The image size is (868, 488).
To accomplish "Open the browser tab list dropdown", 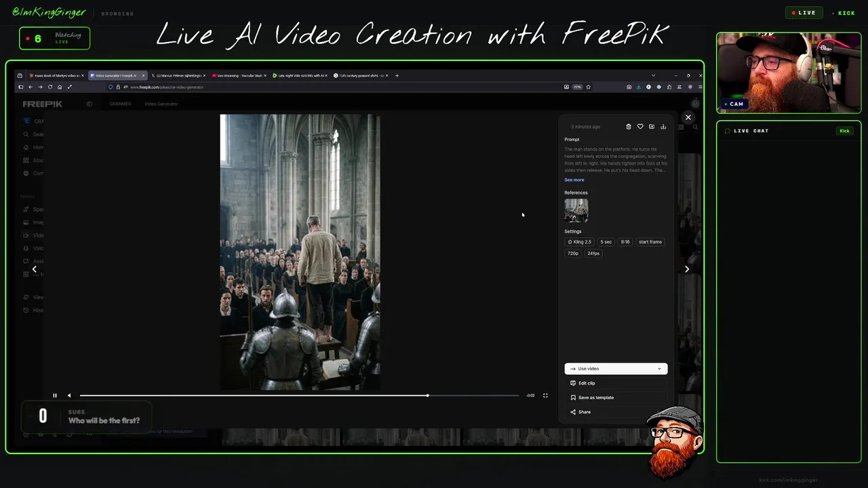I will coord(653,75).
